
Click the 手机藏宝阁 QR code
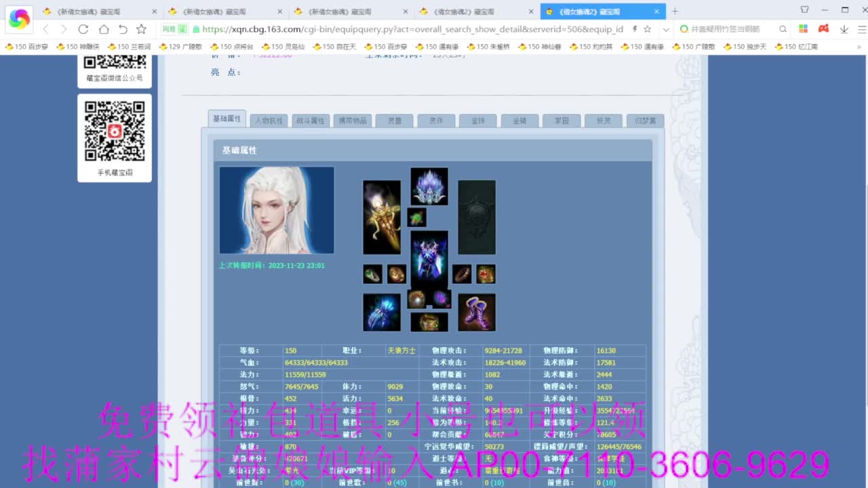115,131
